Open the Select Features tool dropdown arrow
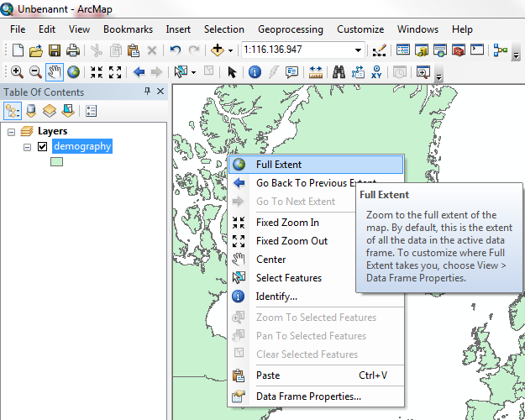 193,72
